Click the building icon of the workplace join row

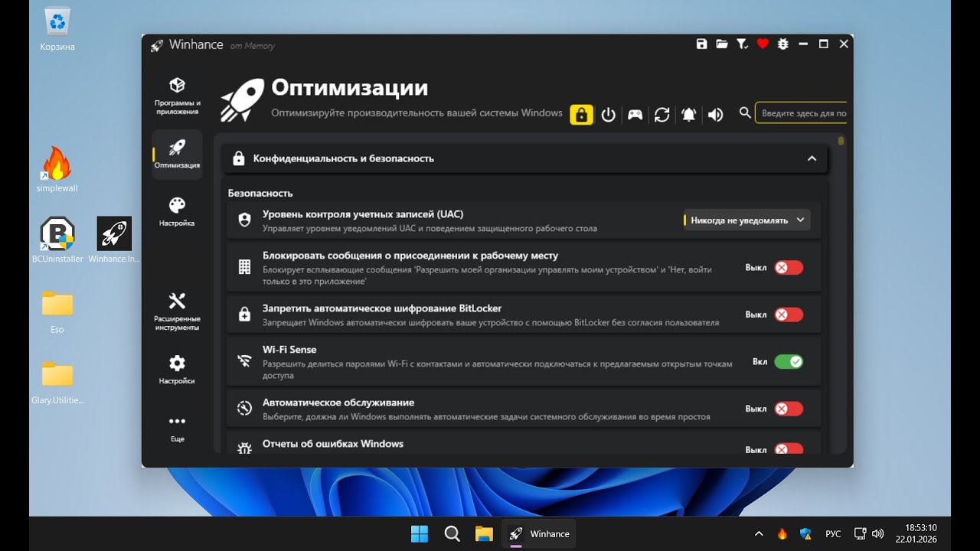point(244,267)
